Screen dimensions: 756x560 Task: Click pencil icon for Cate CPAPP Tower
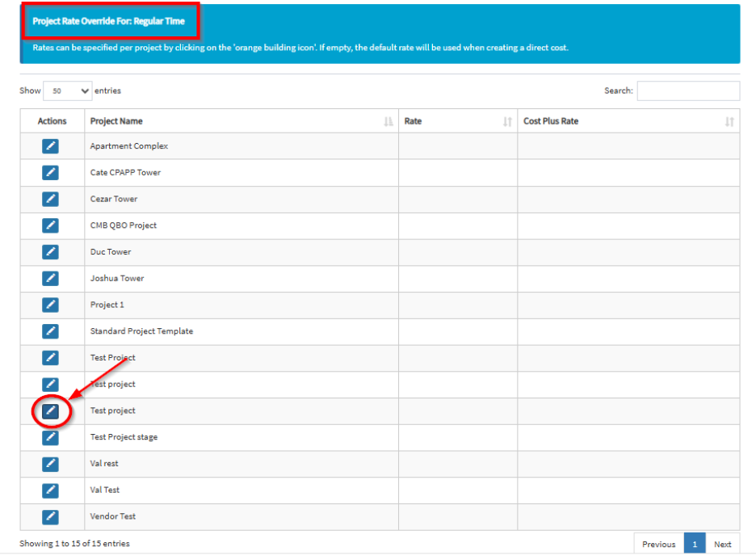pos(50,173)
